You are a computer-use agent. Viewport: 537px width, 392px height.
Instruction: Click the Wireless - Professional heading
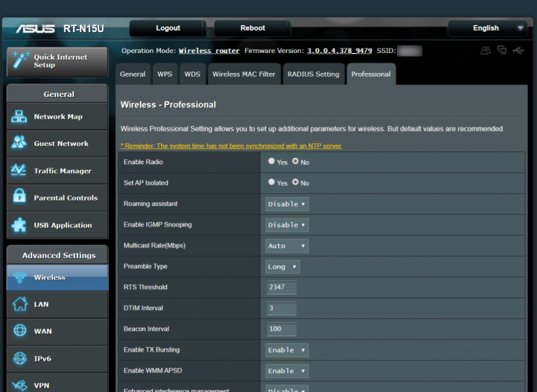point(168,104)
